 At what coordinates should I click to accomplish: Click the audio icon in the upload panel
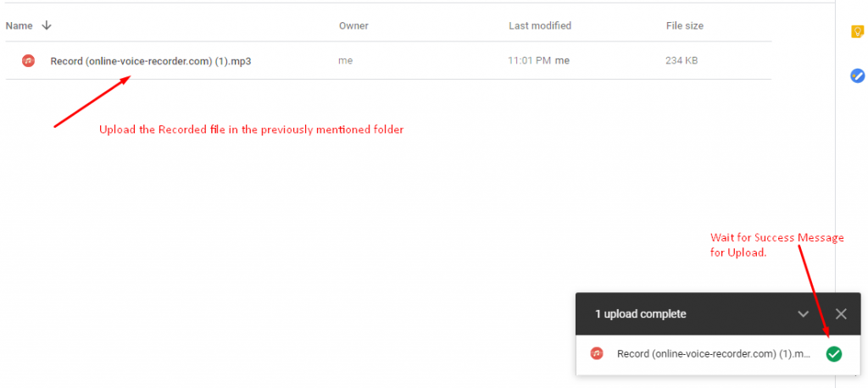596,353
